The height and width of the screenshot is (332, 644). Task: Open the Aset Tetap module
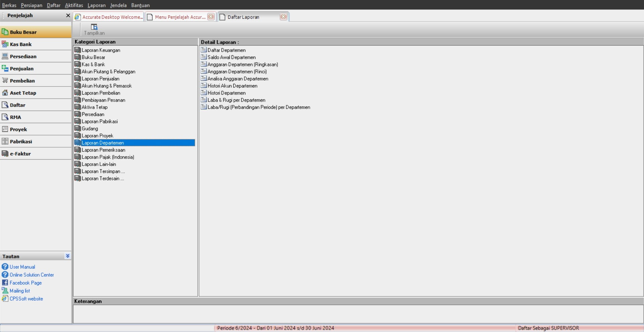pos(23,93)
